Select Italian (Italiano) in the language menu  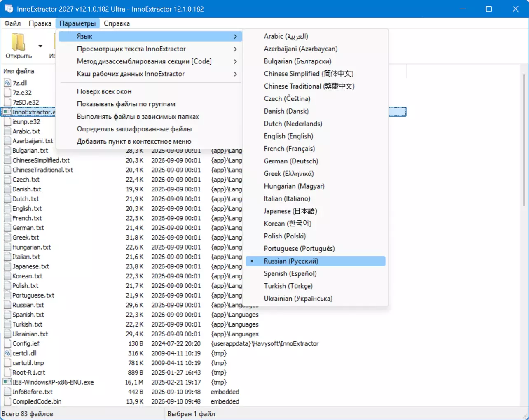[x=316, y=198]
